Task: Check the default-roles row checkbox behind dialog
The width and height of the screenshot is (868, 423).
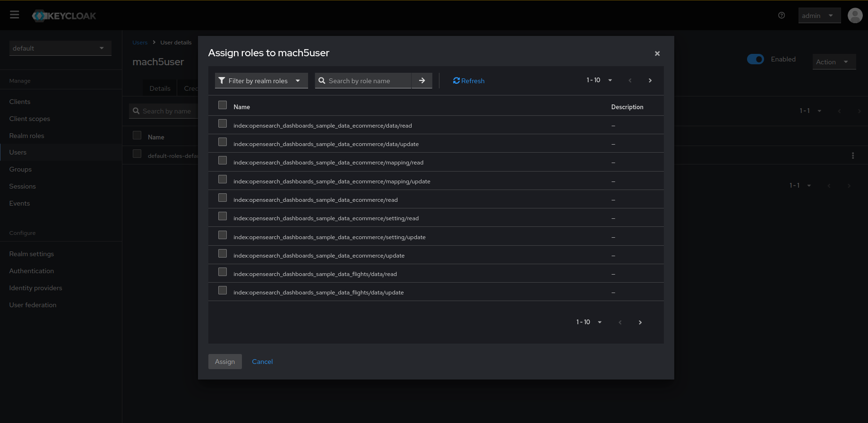Action: point(137,154)
